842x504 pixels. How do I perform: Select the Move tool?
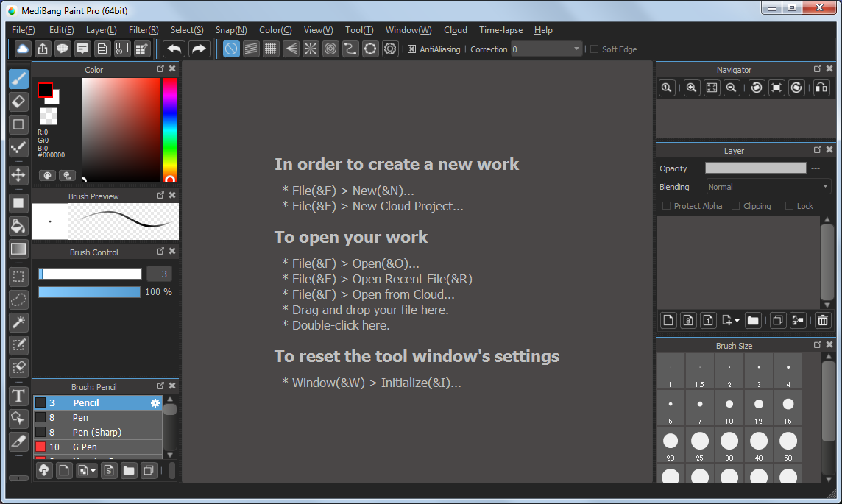click(x=18, y=175)
